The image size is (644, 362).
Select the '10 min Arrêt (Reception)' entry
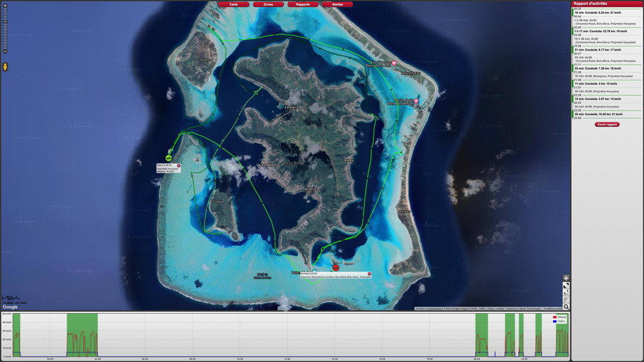[607, 76]
